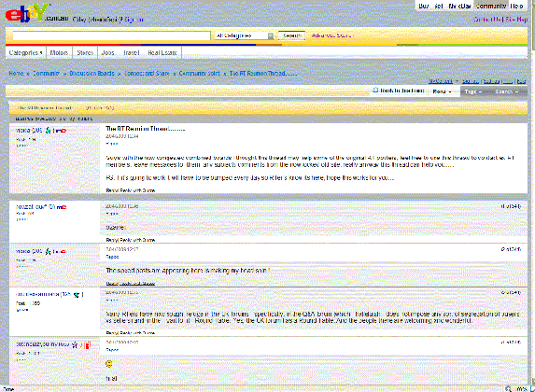Click the Reply link under the second post

[x=111, y=240]
